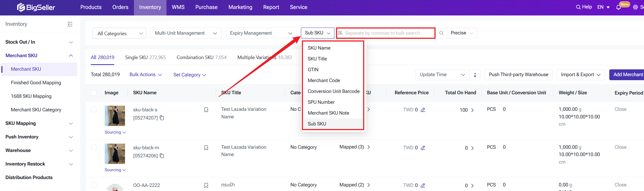The image size is (644, 191).
Task: Open the notifications bell icon
Action: [x=618, y=7]
